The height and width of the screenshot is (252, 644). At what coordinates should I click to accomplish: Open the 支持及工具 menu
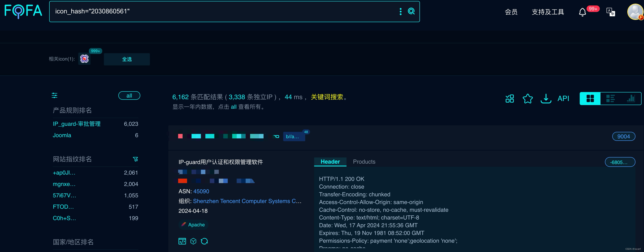click(547, 12)
